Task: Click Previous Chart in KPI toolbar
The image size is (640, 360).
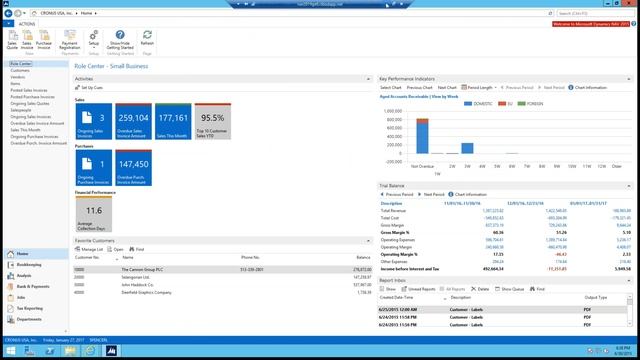Action: click(419, 87)
